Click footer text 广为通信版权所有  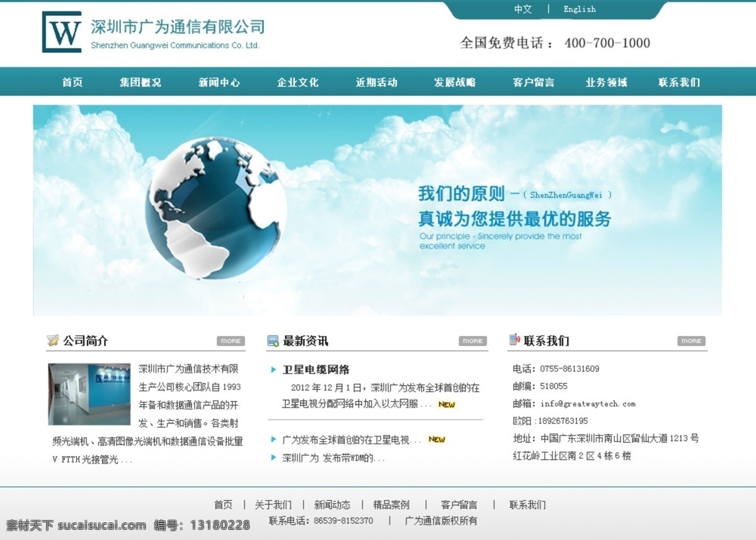441,521
